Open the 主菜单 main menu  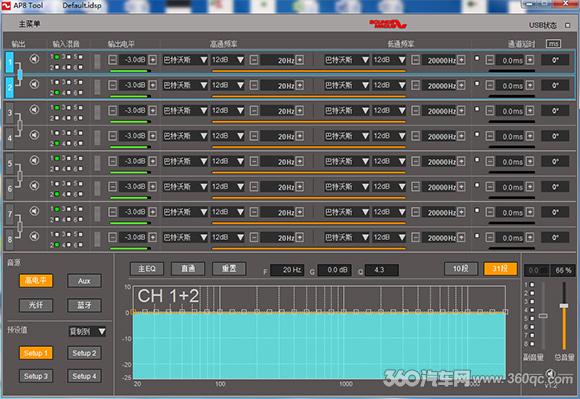tap(29, 24)
